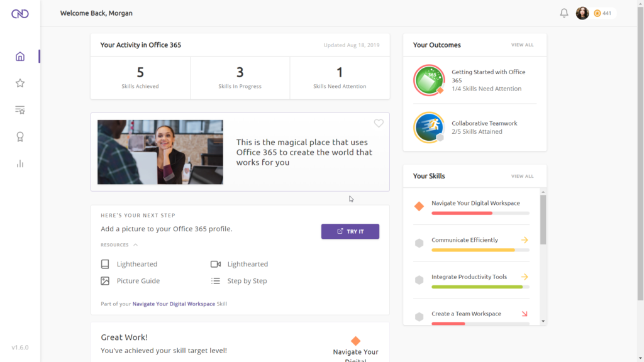Click the Updated Aug 18, 2019 text

(352, 45)
